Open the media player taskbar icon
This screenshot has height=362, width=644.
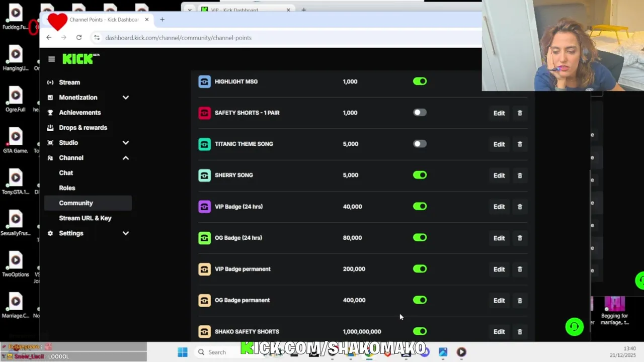coord(461,352)
